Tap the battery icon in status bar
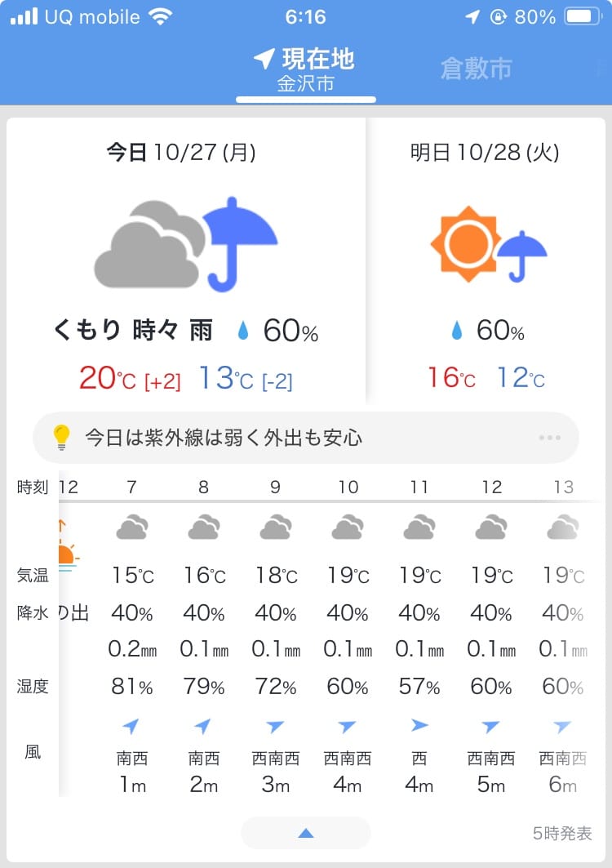Screen dimensions: 612x868 583,16
